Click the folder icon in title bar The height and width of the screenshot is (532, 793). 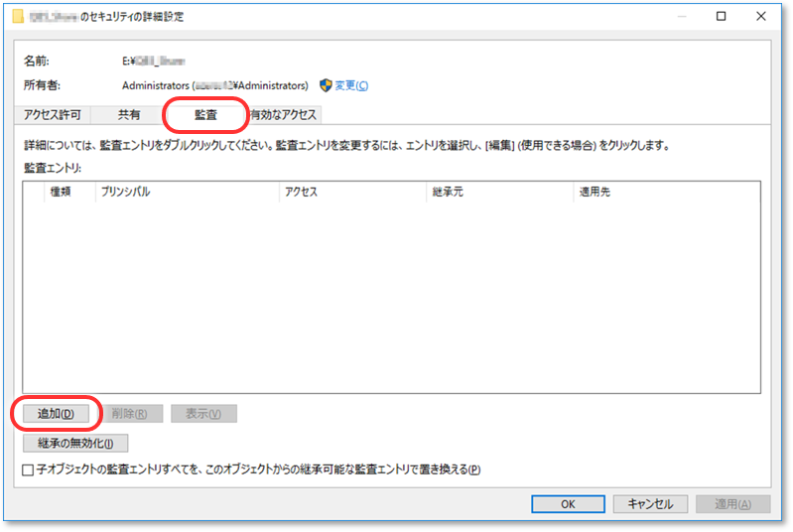18,17
